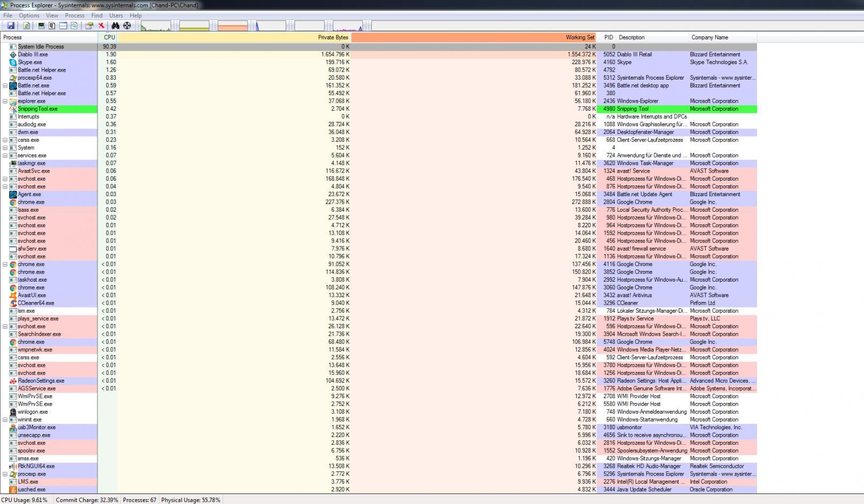Select the plays_service.exe process row
This screenshot has width=864, height=504.
(x=378, y=319)
